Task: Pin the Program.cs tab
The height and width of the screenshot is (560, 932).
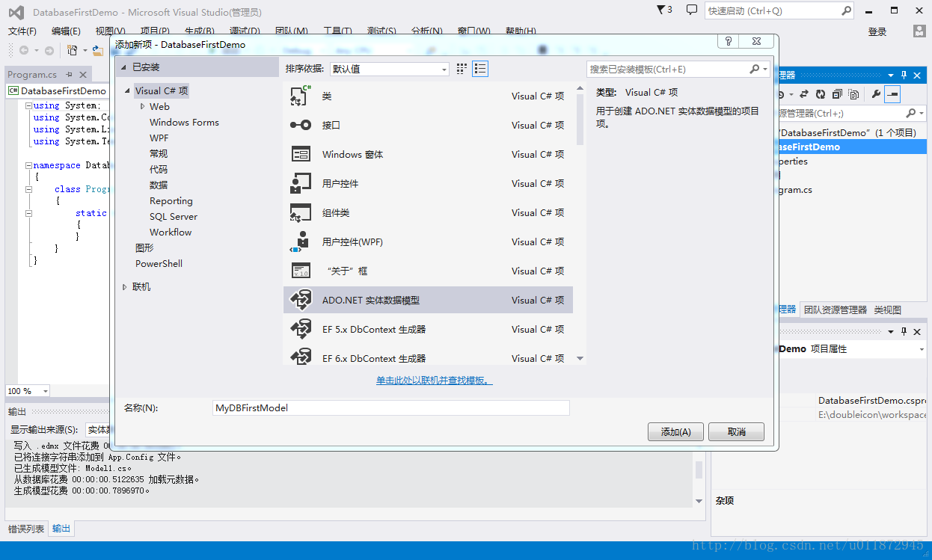Action: [70, 75]
